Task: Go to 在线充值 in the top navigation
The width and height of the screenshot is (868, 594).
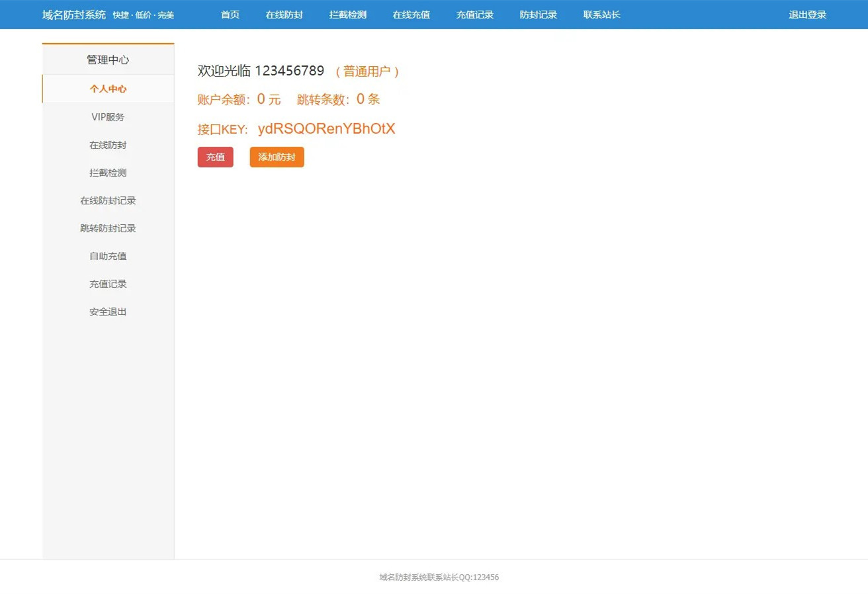Action: pyautogui.click(x=412, y=15)
